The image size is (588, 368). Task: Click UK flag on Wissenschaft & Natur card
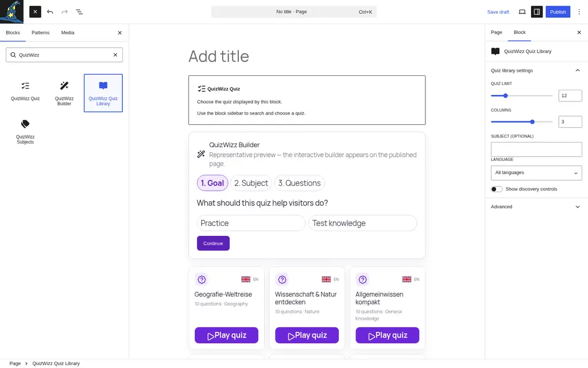click(x=326, y=279)
